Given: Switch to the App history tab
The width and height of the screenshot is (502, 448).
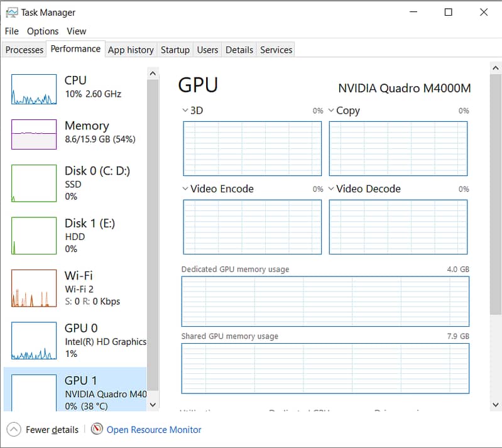Looking at the screenshot, I should coord(131,50).
